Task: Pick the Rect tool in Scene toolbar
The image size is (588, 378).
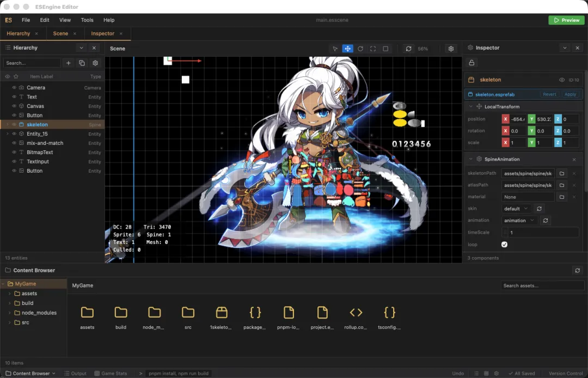Action: coord(385,49)
